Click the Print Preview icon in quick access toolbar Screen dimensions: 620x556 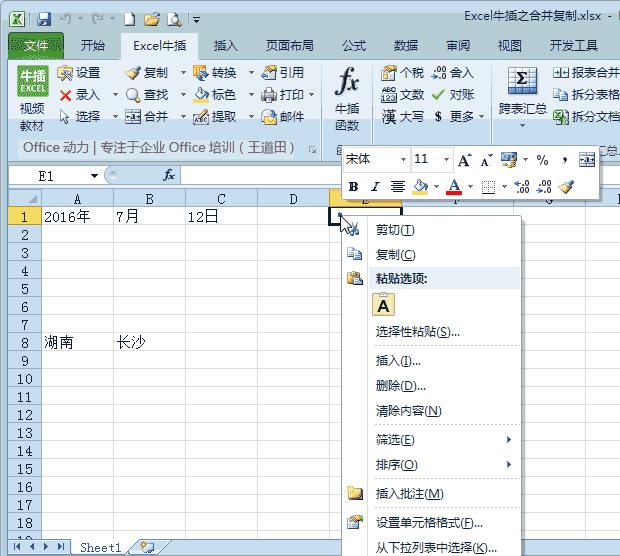click(x=174, y=19)
